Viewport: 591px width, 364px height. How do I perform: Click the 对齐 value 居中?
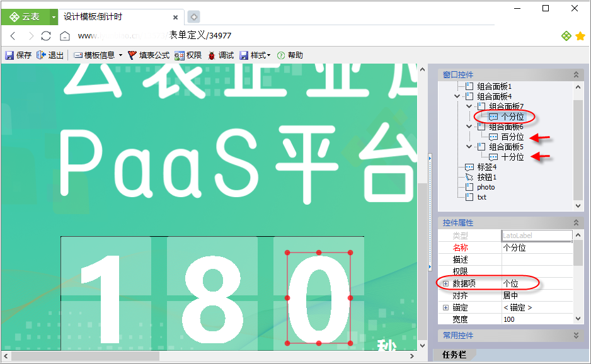coord(537,295)
